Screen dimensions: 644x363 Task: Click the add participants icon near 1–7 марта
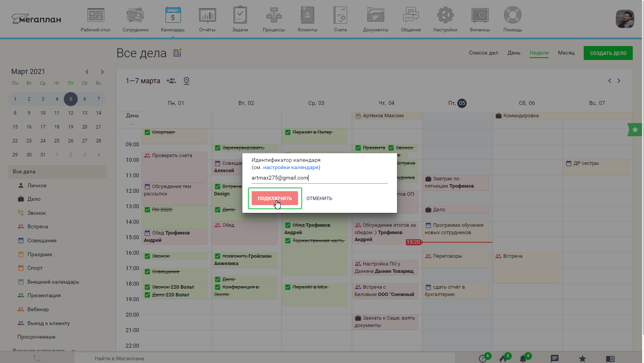[x=171, y=81]
